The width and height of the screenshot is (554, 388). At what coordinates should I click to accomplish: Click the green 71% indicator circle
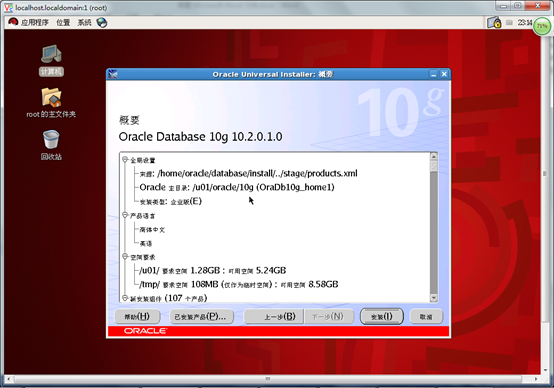tap(542, 26)
